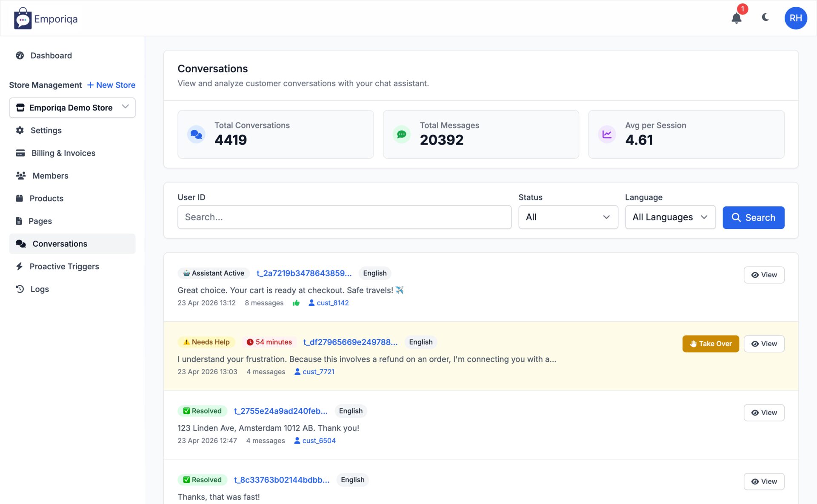The width and height of the screenshot is (817, 504).
Task: Click the Emporiqa logo icon
Action: point(22,18)
